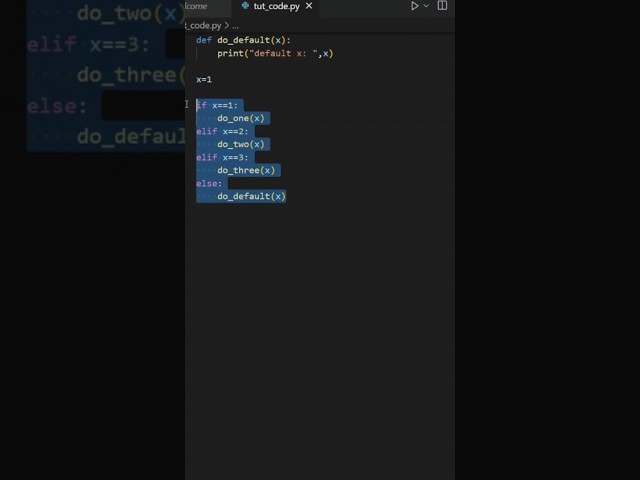Place cursor on 'def do_default(x):' line
This screenshot has height=480, width=640.
(x=243, y=40)
